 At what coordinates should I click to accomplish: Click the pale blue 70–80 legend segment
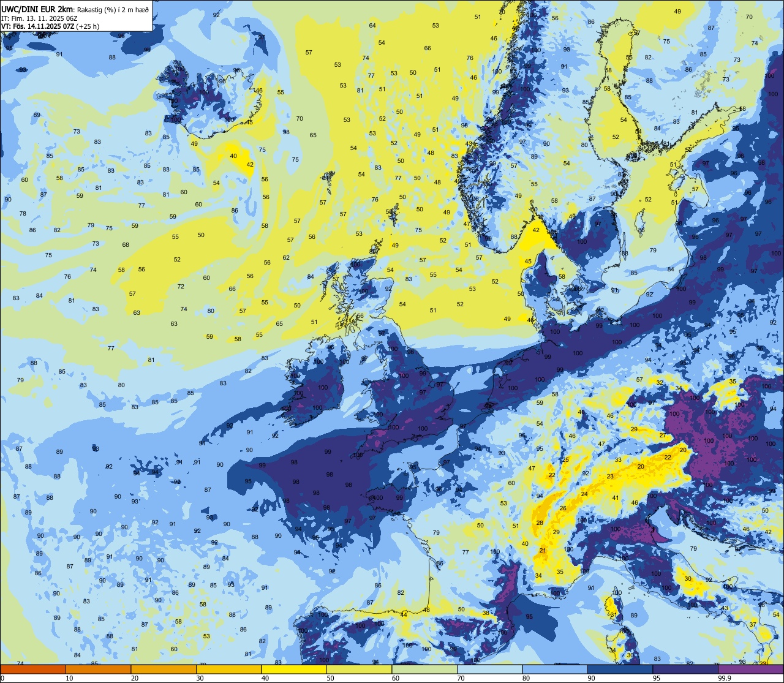coord(489,669)
